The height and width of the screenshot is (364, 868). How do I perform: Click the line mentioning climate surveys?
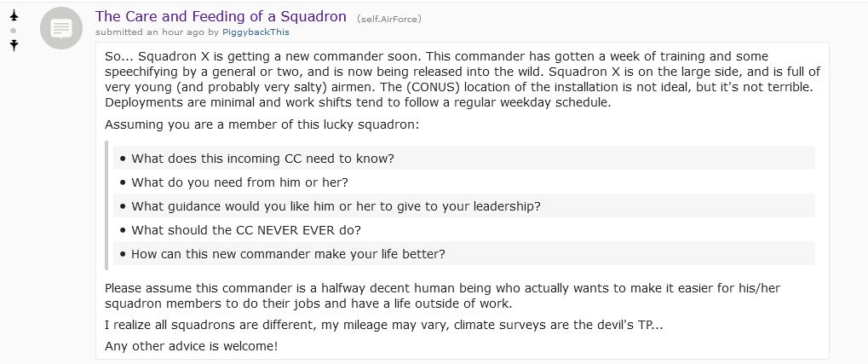click(383, 325)
